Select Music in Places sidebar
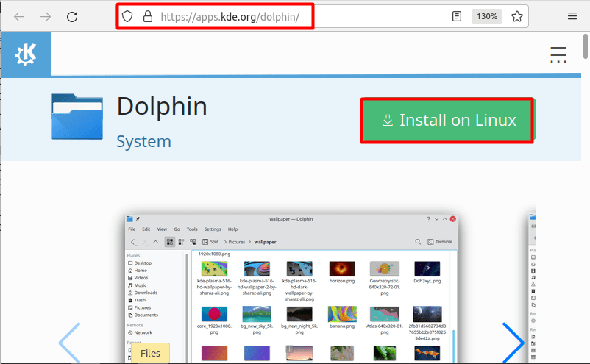 click(138, 285)
